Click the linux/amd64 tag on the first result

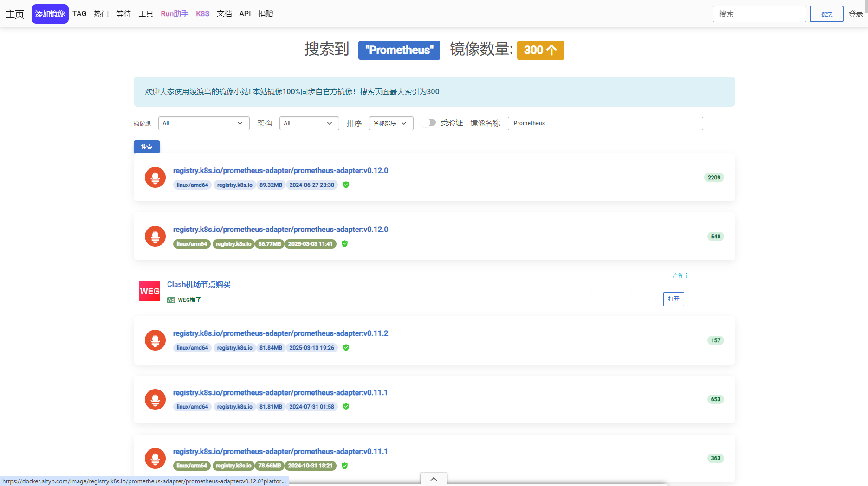point(192,185)
